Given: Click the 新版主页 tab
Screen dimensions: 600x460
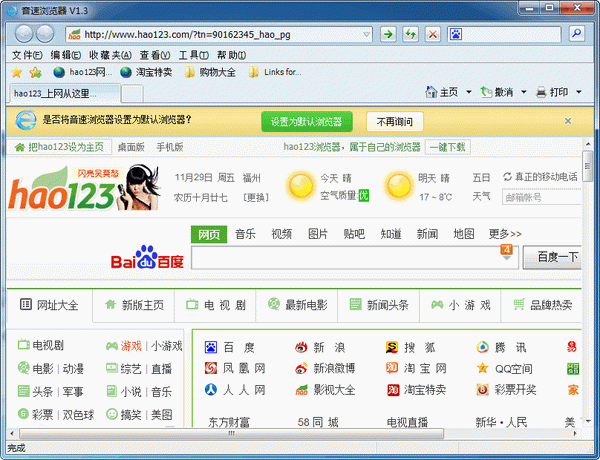Looking at the screenshot, I should pyautogui.click(x=134, y=305).
